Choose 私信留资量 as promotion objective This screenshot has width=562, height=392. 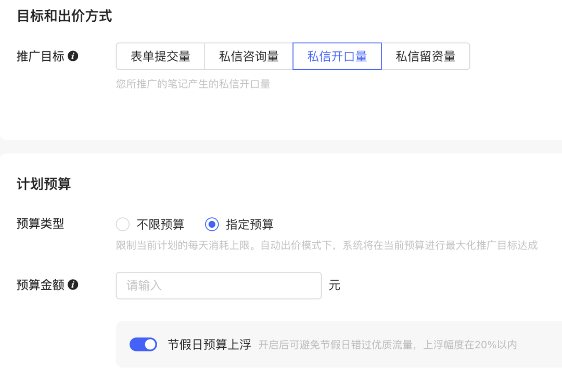click(426, 56)
